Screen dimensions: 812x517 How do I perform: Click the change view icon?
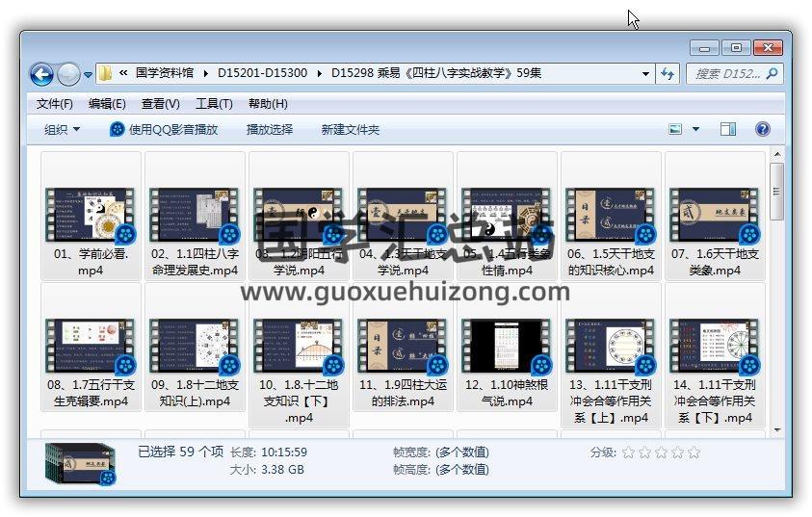coord(675,129)
